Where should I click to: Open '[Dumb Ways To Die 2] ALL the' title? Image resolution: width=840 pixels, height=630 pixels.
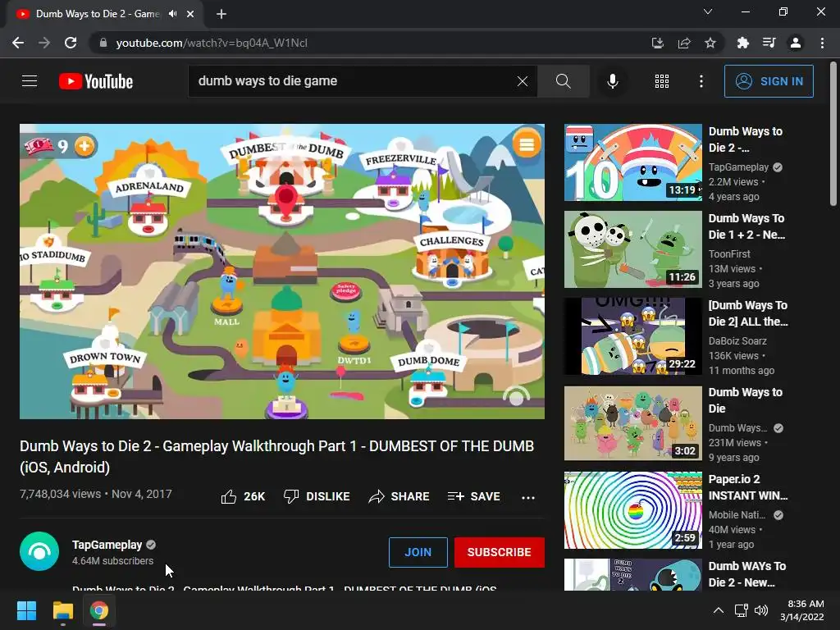click(x=748, y=313)
